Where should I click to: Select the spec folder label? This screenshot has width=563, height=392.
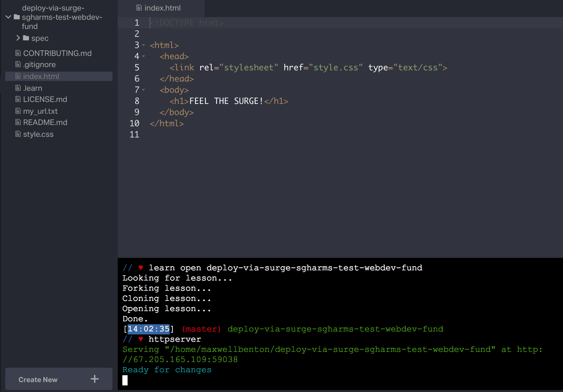click(x=40, y=38)
